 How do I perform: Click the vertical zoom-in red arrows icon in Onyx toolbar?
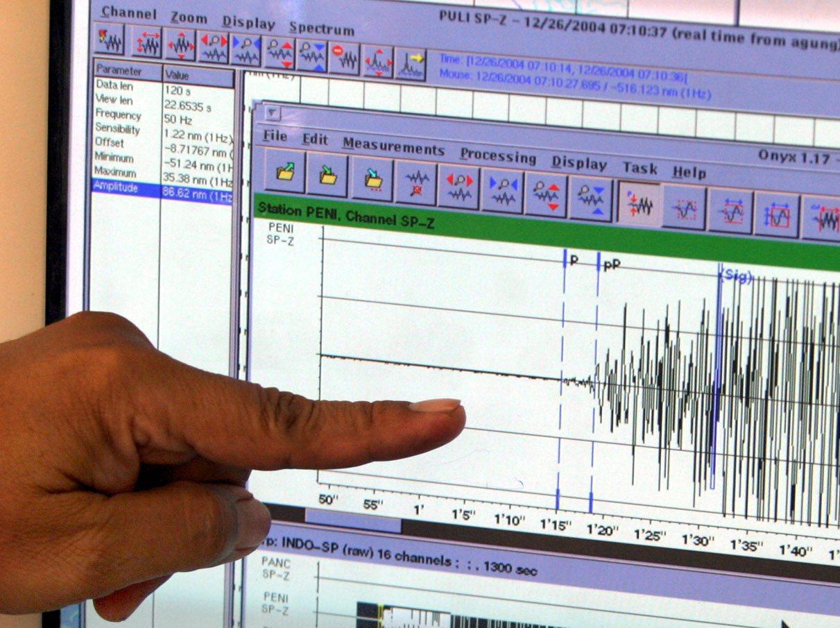(547, 193)
